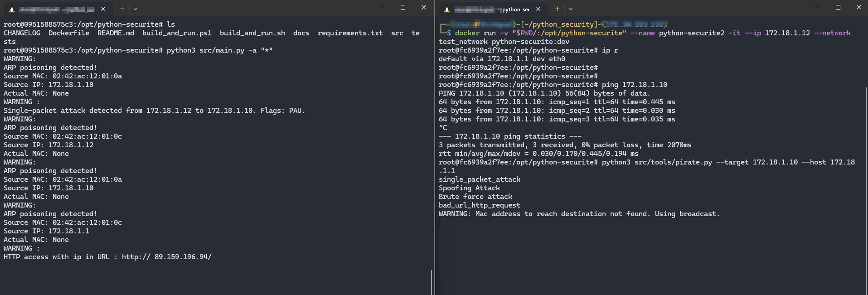Click the ping reply line with icmp_seq=2
The width and height of the screenshot is (868, 295).
[x=557, y=111]
